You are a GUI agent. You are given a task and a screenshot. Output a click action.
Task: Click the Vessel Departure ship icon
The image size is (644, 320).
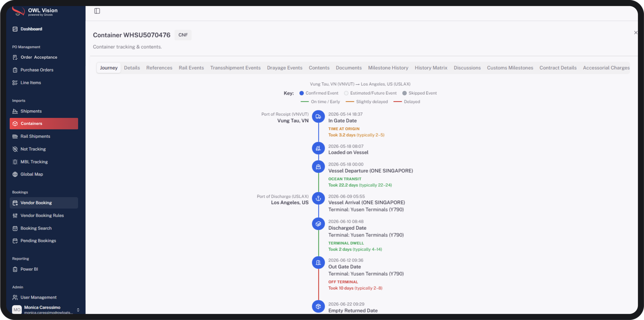(x=318, y=166)
